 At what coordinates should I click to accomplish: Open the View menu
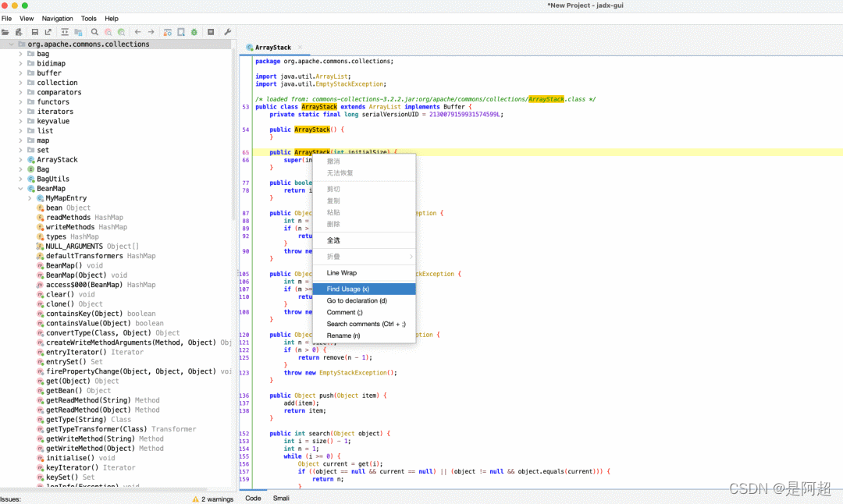click(27, 18)
